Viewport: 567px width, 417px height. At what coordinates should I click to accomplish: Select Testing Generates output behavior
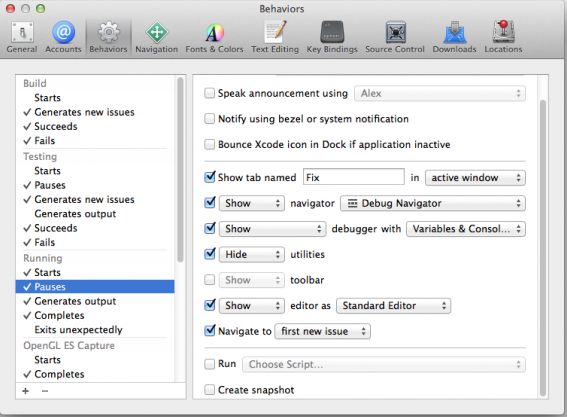pyautogui.click(x=95, y=214)
